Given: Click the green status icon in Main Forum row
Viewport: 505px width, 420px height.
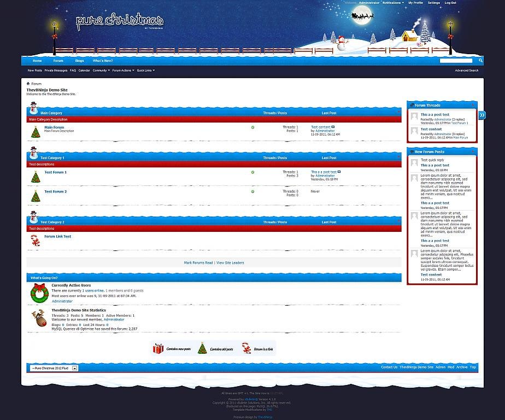Looking at the screenshot, I should point(253,127).
